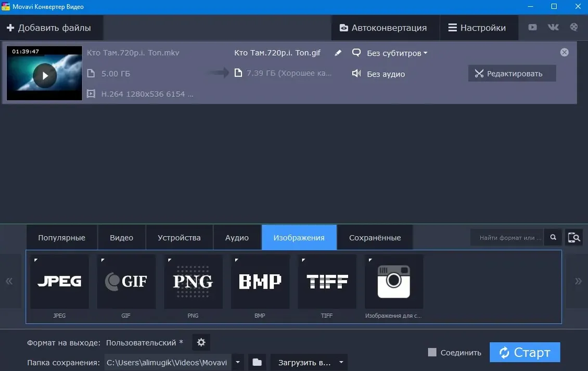The height and width of the screenshot is (371, 588).
Task: Click the output size 7.39 ГБ text
Action: 289,73
